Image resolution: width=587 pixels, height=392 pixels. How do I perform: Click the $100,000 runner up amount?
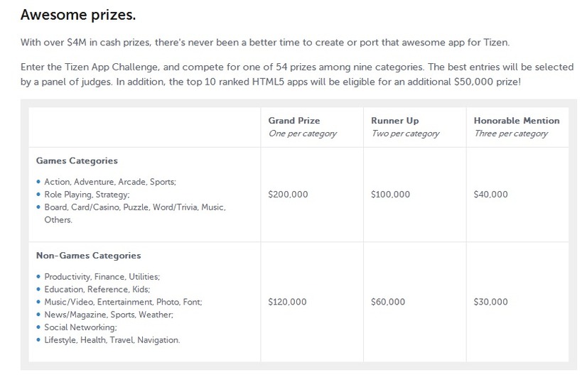390,194
